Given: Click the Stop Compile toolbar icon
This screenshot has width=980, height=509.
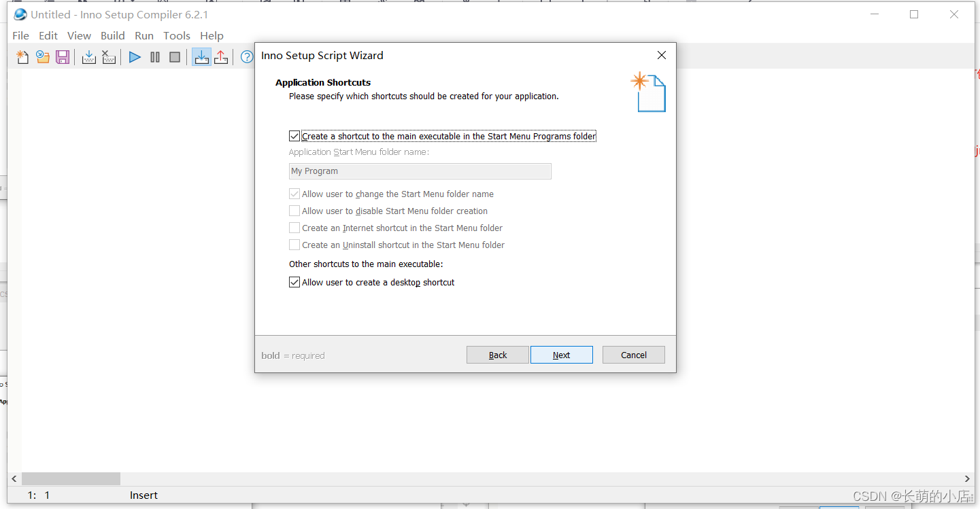Looking at the screenshot, I should point(109,57).
